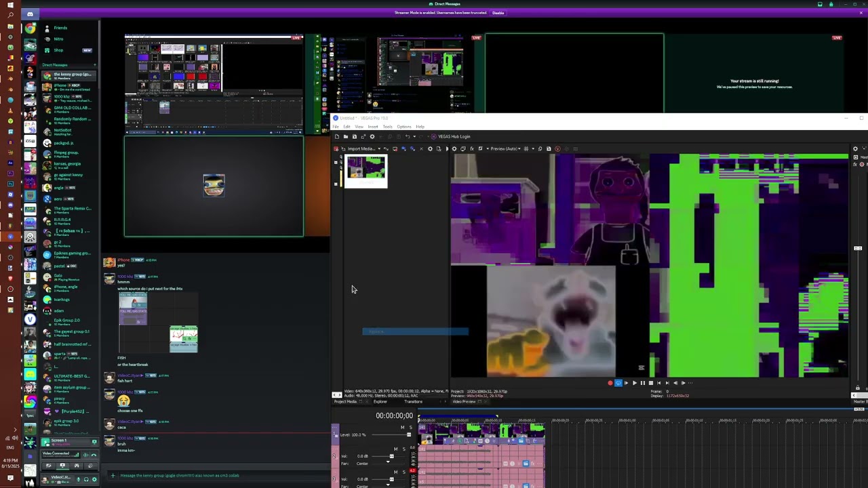This screenshot has width=868, height=488.
Task: Click the Save project icon
Action: pos(354,137)
